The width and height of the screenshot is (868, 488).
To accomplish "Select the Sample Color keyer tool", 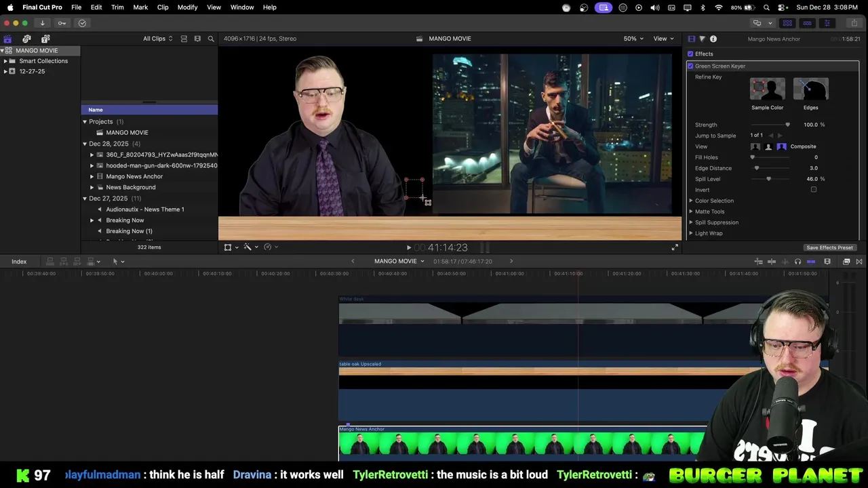I will pyautogui.click(x=767, y=89).
